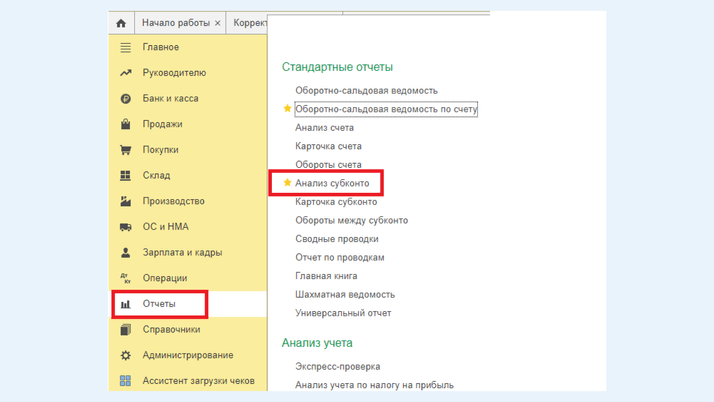Click the Продажи shopping bag icon
Screen dimensions: 714x402
pyautogui.click(x=126, y=124)
